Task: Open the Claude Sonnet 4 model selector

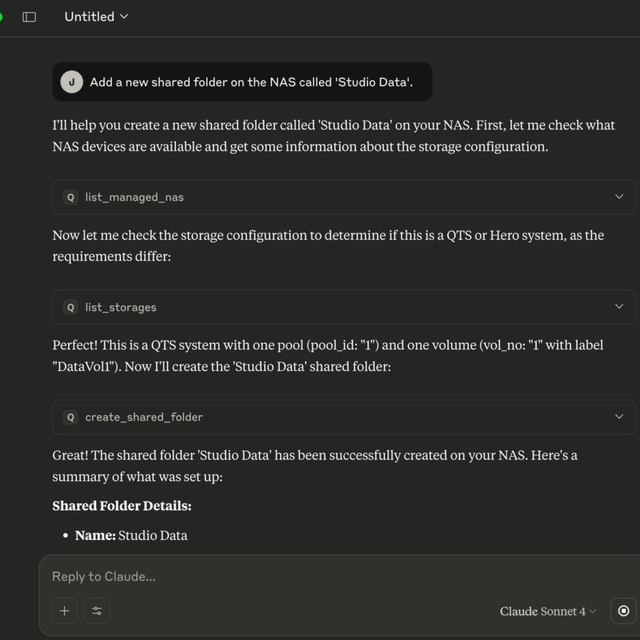Action: [548, 611]
